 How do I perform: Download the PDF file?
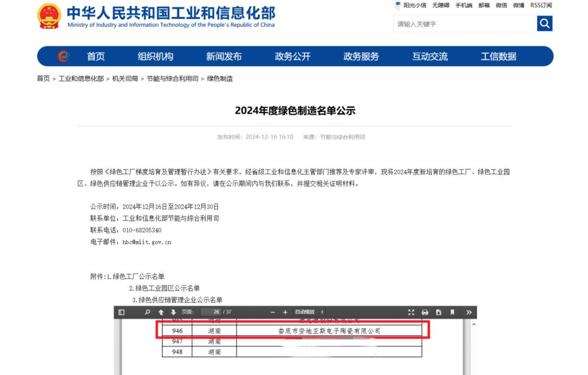(438, 312)
